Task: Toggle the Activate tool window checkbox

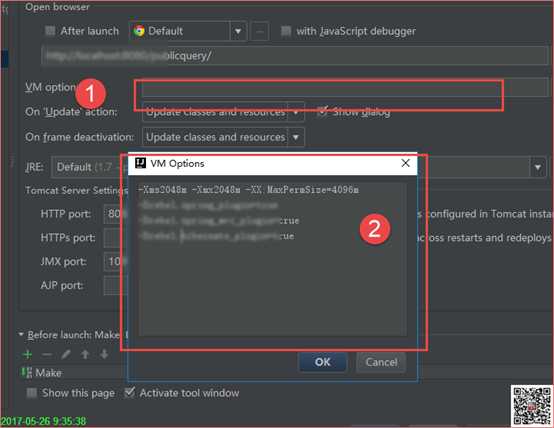Action: click(x=130, y=392)
